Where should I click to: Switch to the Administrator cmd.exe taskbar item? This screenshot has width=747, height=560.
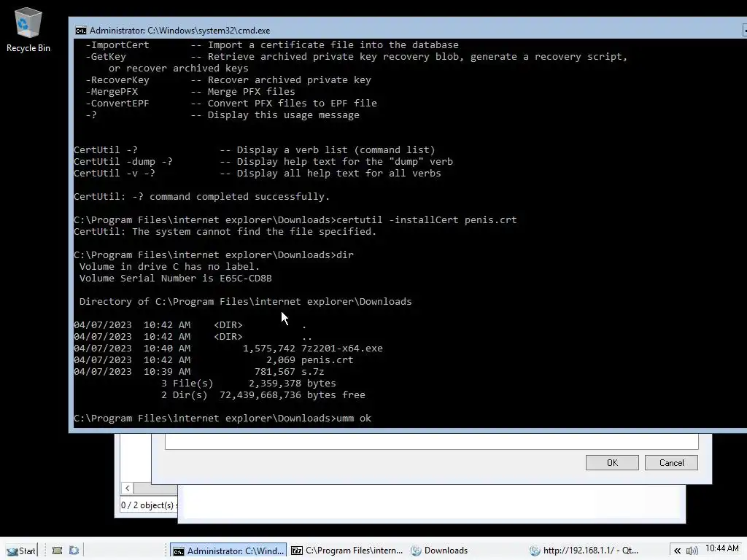pos(228,551)
